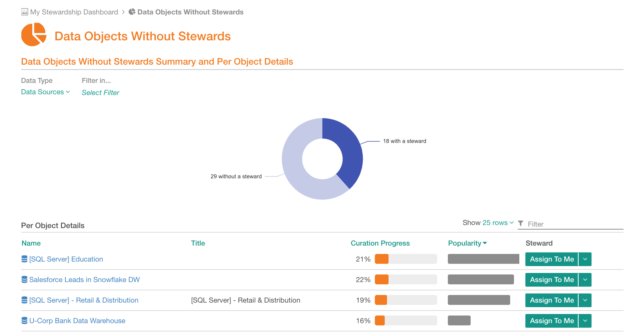Click the 16% curation progress bar
Image resolution: width=644 pixels, height=333 pixels.
406,321
